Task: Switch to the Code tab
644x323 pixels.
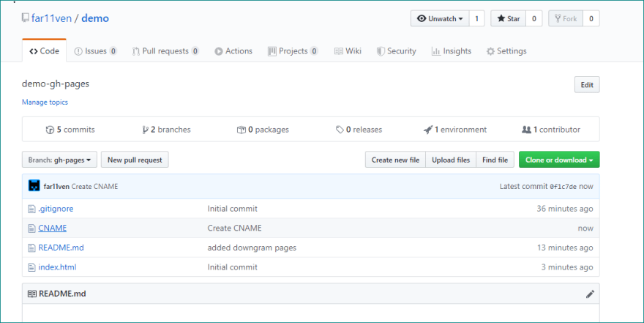Action: (x=45, y=51)
